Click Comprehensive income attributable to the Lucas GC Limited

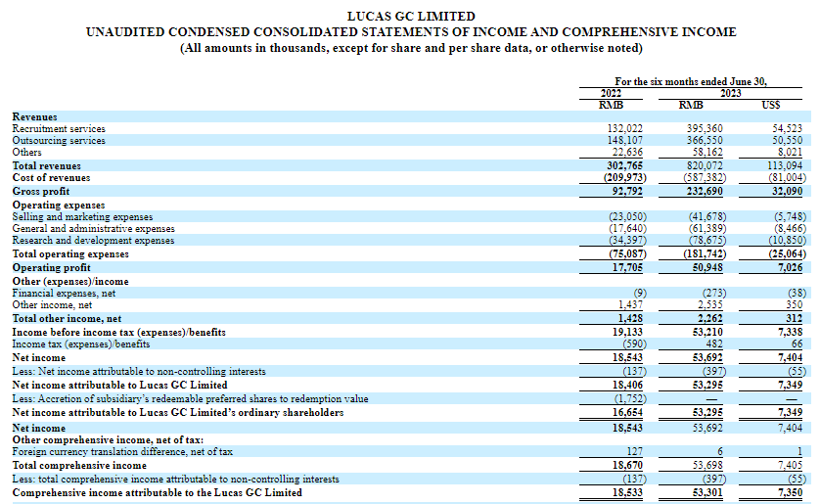158,493
